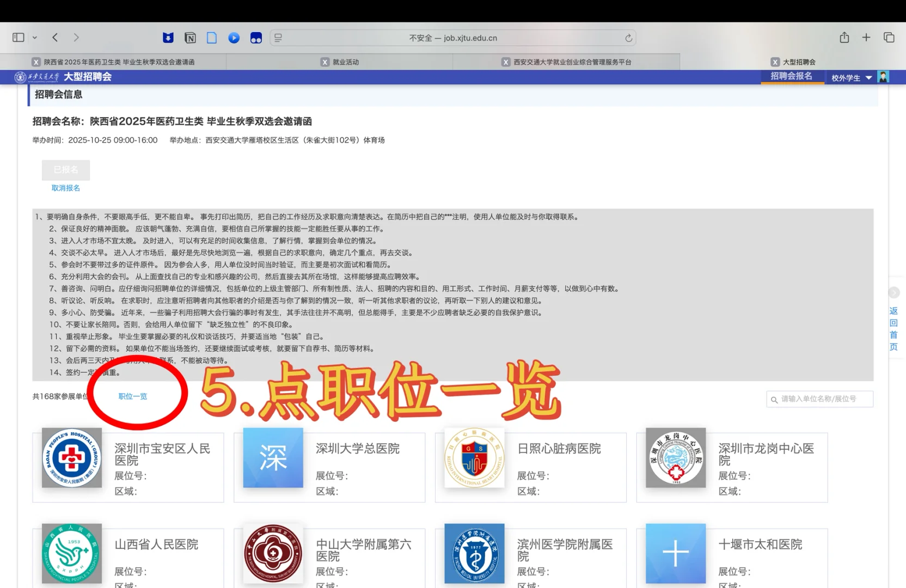The image size is (906, 588).
Task: Open the 深圳大学总医院 company name
Action: [358, 449]
